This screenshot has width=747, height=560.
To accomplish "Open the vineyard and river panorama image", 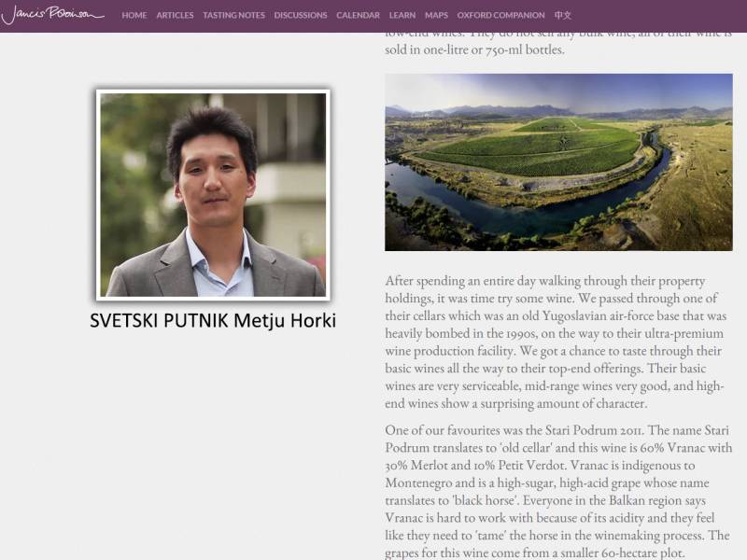I will pos(558,162).
